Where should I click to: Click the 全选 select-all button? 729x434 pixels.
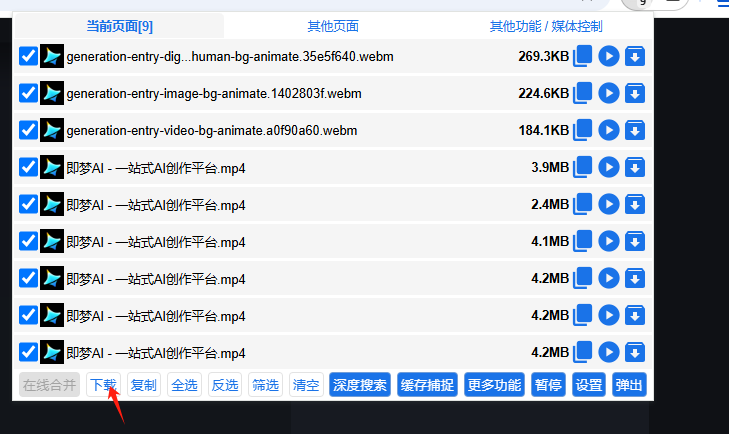coord(184,385)
